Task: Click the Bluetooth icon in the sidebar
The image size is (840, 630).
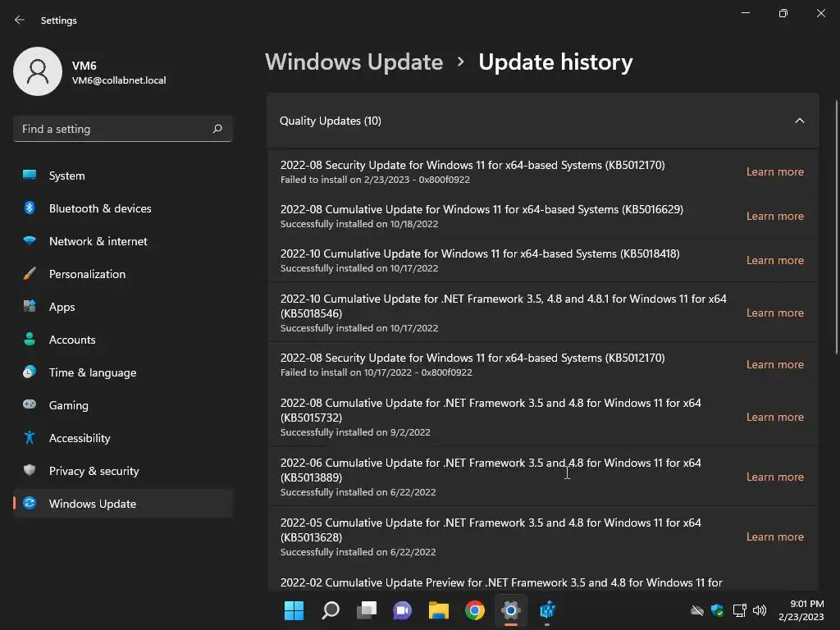Action: (x=30, y=208)
